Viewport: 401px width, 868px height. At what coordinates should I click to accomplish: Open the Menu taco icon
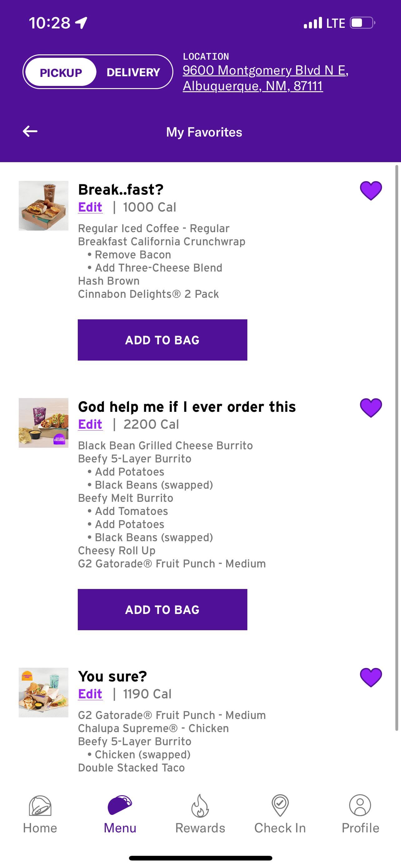[120, 805]
